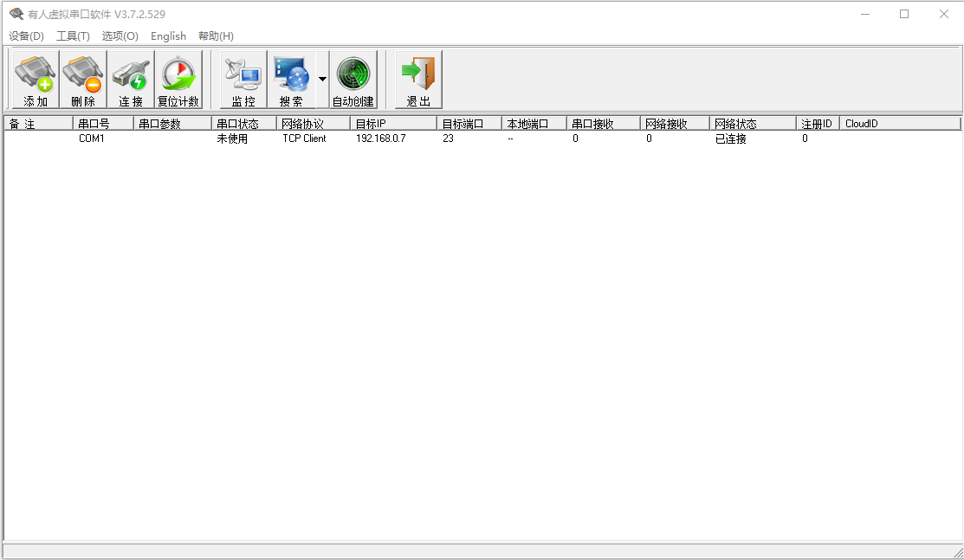Open the 设备(D) menu
This screenshot has height=560, width=964.
[26, 35]
